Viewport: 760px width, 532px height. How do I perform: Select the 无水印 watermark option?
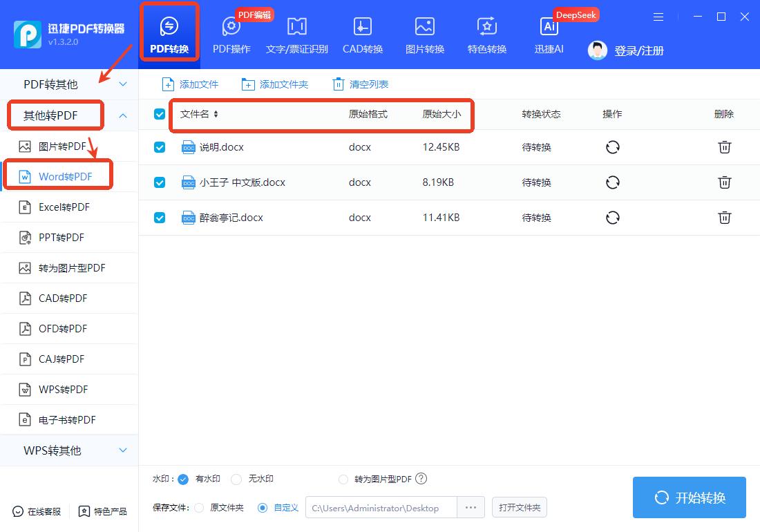coord(237,479)
